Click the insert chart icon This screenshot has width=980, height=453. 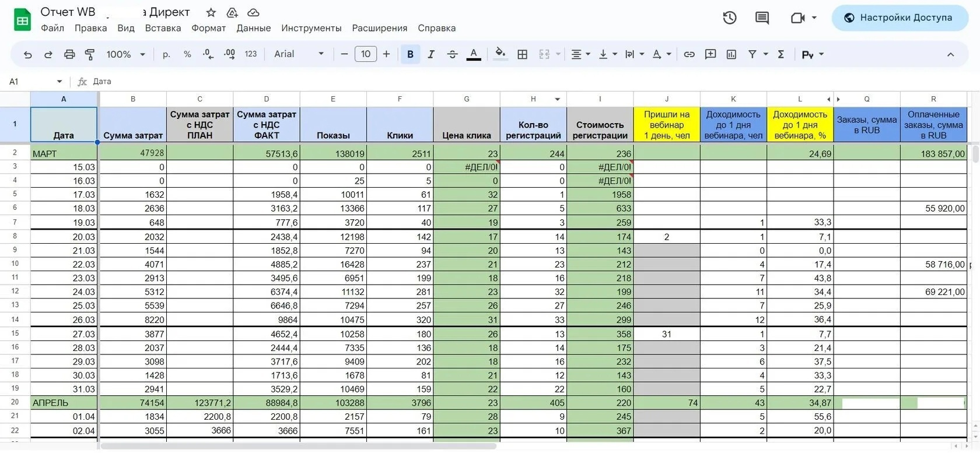[731, 54]
